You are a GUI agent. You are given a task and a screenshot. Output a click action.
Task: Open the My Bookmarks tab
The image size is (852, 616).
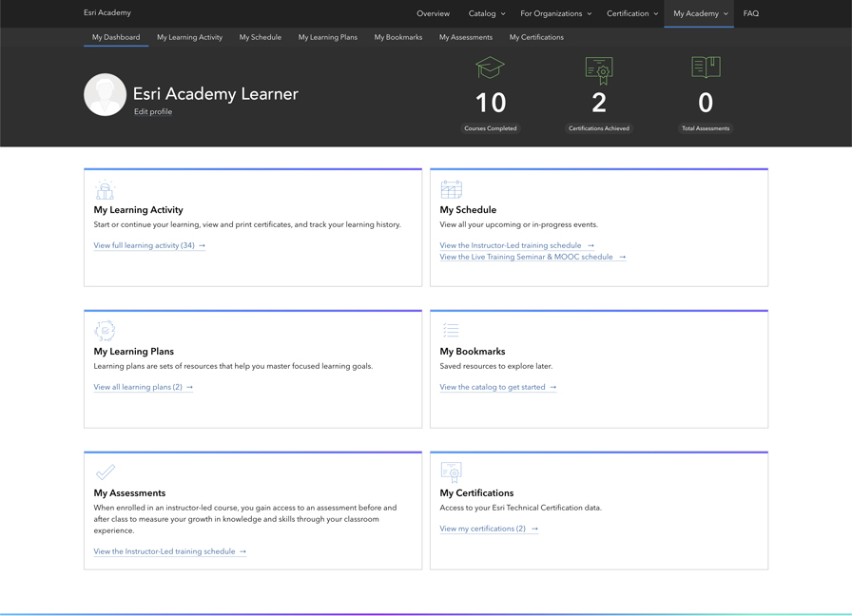point(398,37)
